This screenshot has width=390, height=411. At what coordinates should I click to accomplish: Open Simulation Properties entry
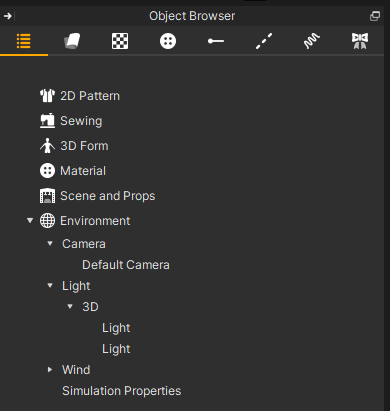[122, 391]
